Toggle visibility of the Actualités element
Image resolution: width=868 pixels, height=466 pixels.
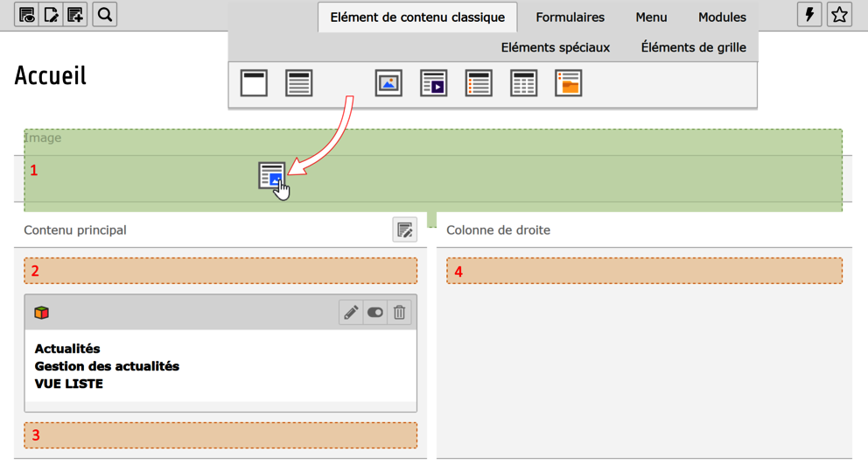point(375,313)
